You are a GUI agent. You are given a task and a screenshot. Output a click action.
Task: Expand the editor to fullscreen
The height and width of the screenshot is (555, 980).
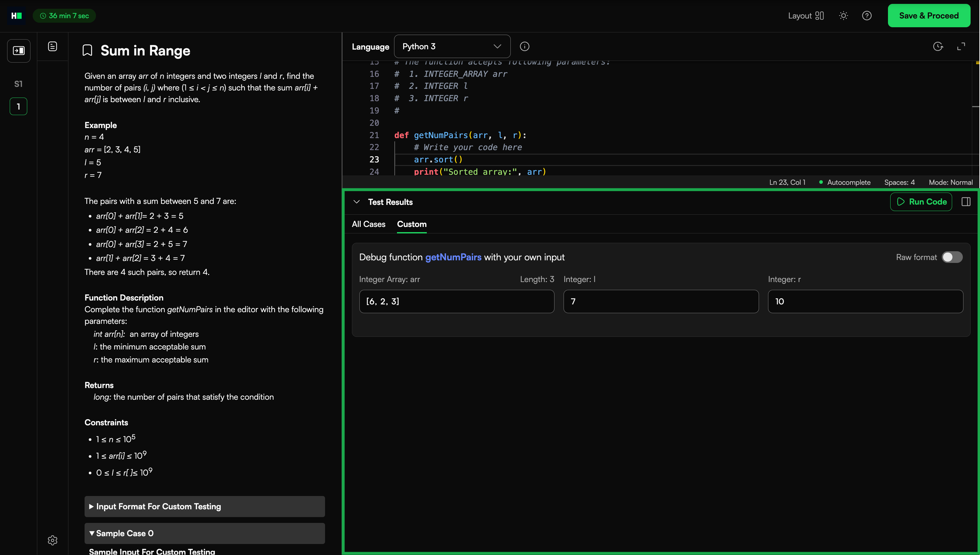tap(961, 46)
